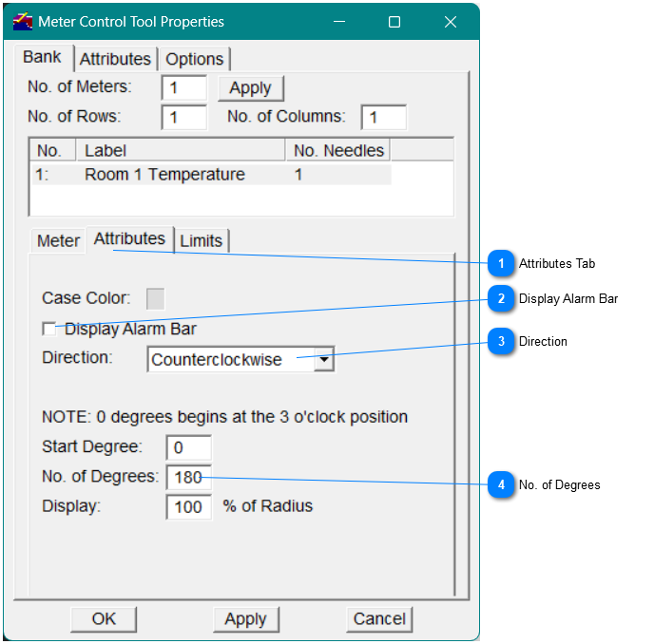Click the No. of Columns input field
The height and width of the screenshot is (644, 654).
click(x=384, y=117)
